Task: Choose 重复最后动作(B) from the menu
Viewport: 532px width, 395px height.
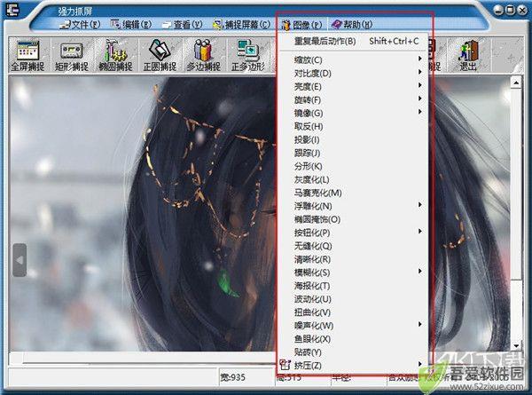Action: (353, 41)
